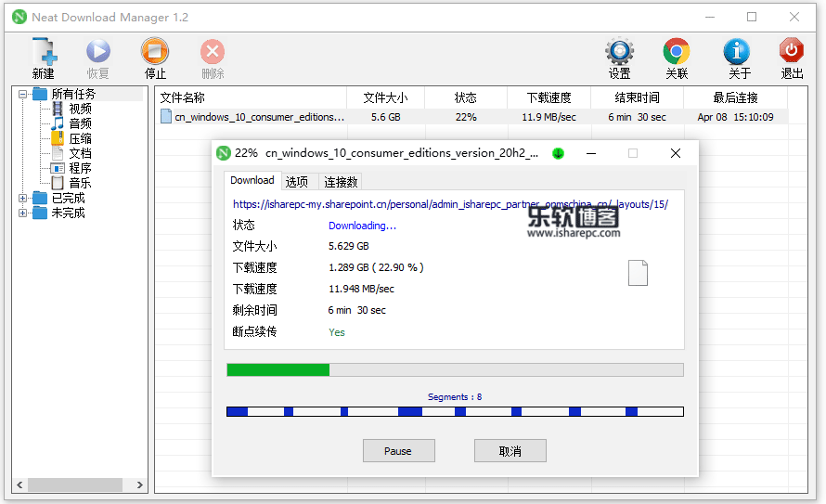Sort by 结束时间 column header

click(638, 97)
